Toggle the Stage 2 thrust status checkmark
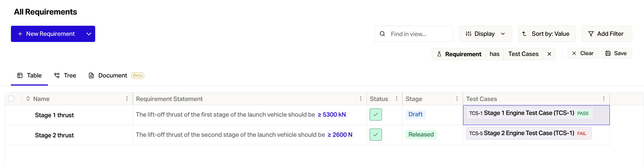The image size is (644, 165). (375, 135)
